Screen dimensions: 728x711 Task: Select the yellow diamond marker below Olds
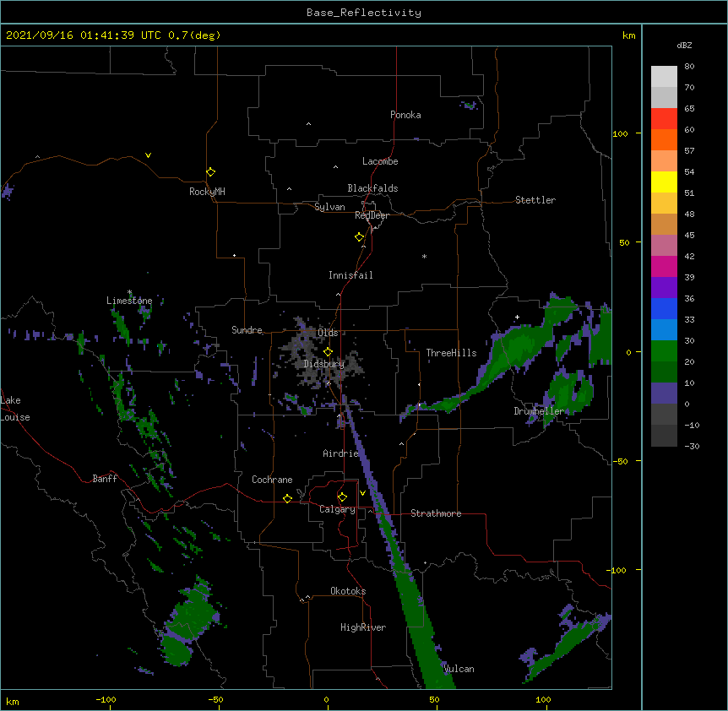tap(328, 351)
